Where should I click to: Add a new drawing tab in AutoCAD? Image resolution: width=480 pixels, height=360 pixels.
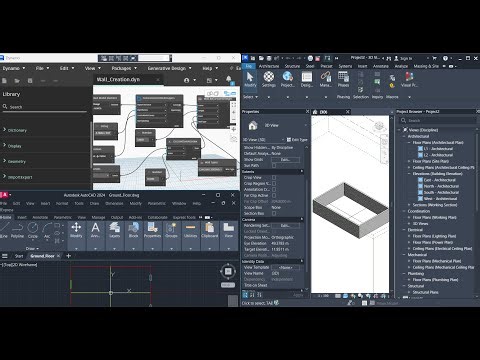69,256
